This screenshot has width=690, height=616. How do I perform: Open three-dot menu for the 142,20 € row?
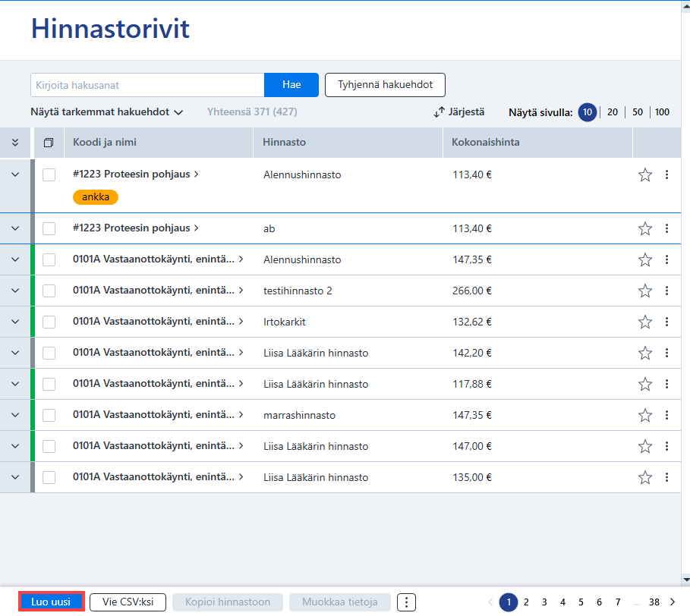tap(666, 353)
